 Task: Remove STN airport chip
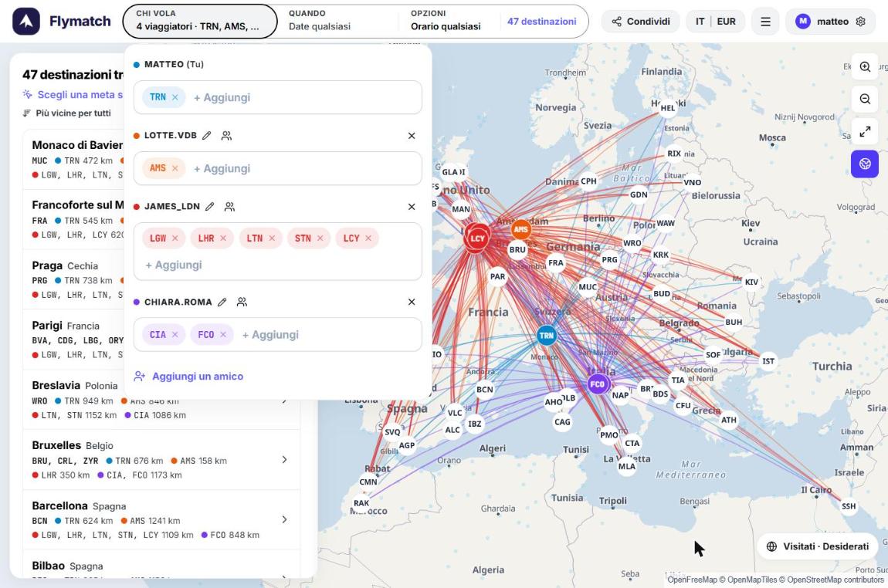pos(320,238)
